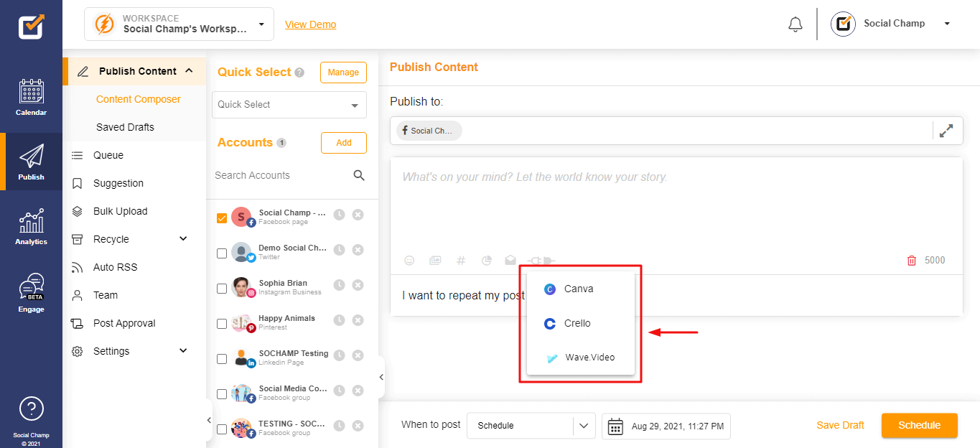980x448 pixels.
Task: Select the Happy Animals Pinterest checkbox
Action: 222,324
